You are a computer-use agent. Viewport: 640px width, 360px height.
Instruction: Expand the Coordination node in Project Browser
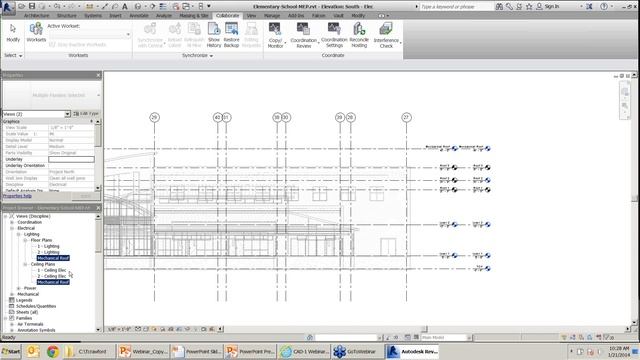[12, 222]
